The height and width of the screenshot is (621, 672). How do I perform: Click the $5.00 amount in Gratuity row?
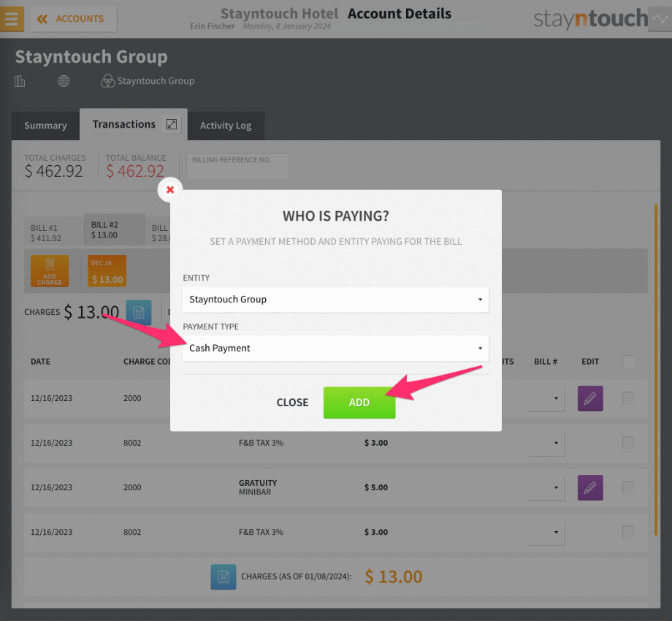(x=376, y=487)
